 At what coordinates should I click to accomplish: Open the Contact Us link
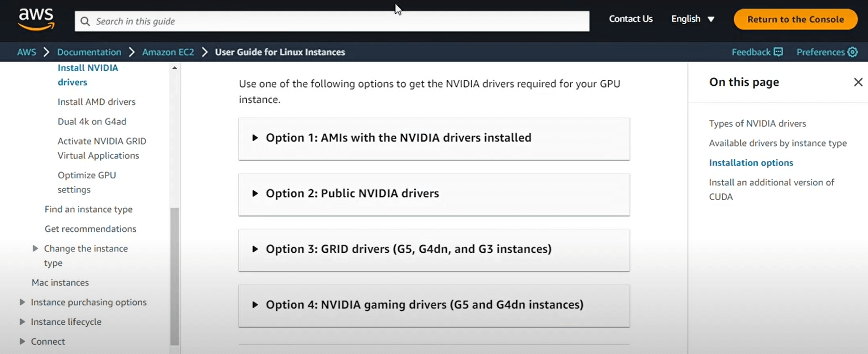[x=630, y=19]
